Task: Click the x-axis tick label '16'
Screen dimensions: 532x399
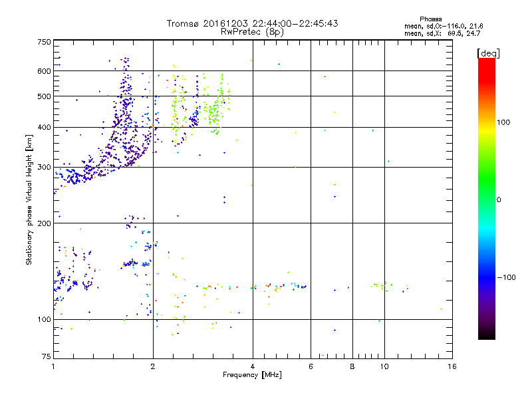Action: (452, 366)
